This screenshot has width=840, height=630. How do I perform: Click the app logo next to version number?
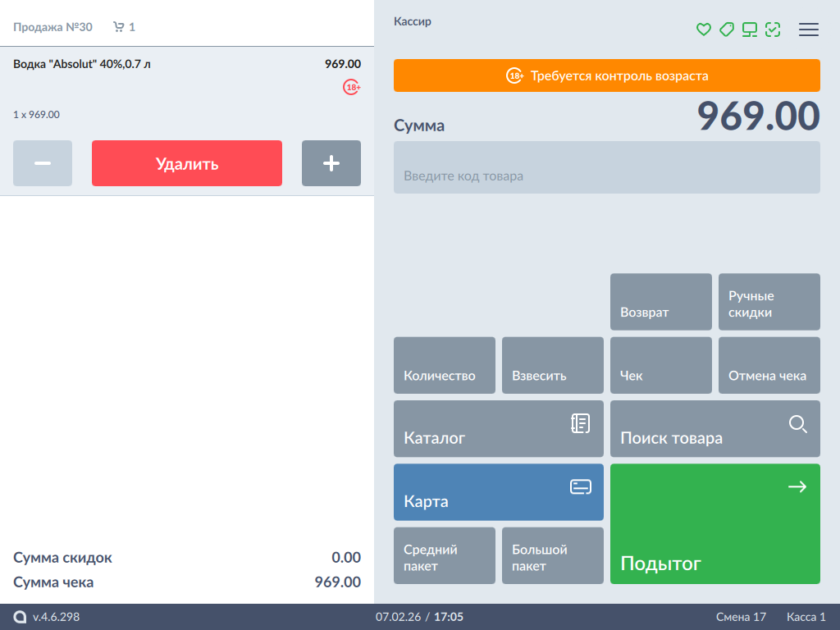20,617
